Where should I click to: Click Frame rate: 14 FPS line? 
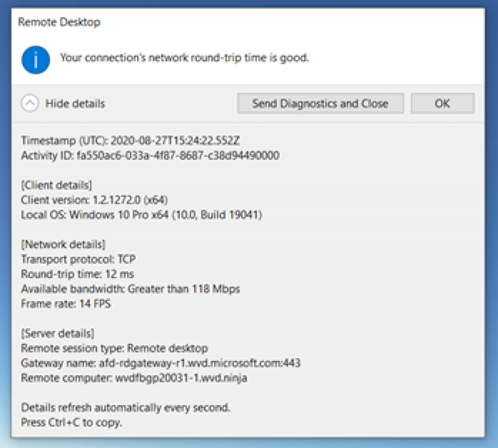66,304
